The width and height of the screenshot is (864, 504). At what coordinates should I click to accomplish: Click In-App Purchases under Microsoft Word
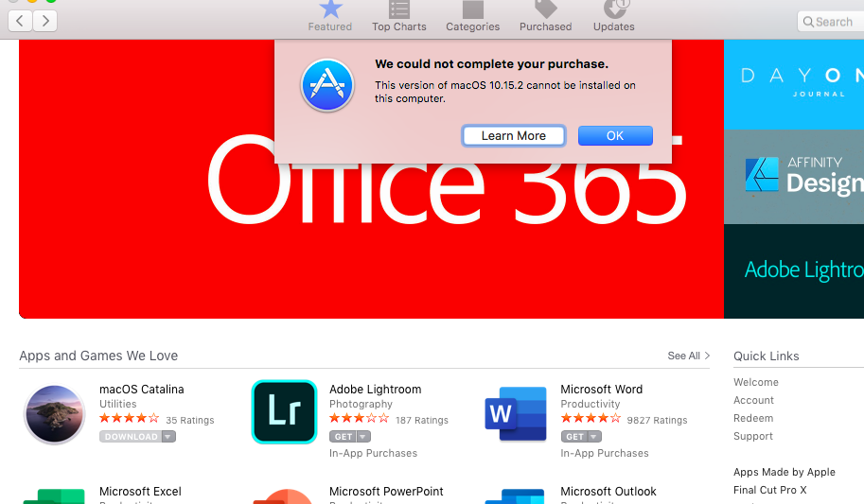(x=605, y=453)
